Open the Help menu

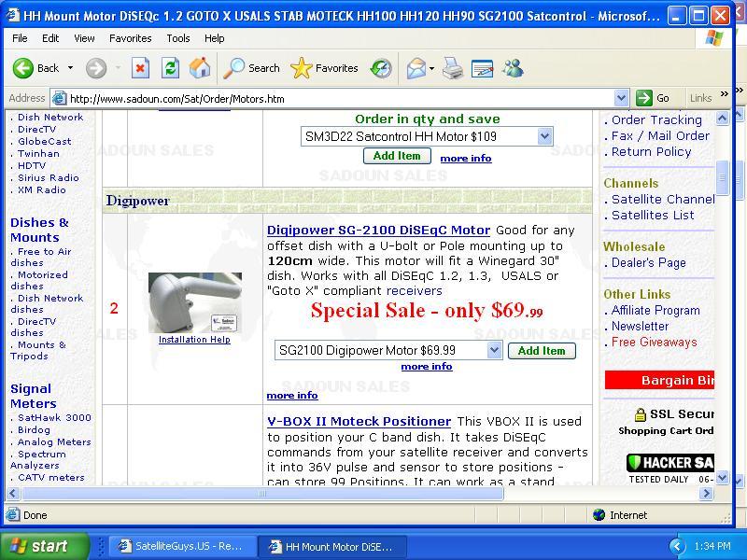coord(215,38)
